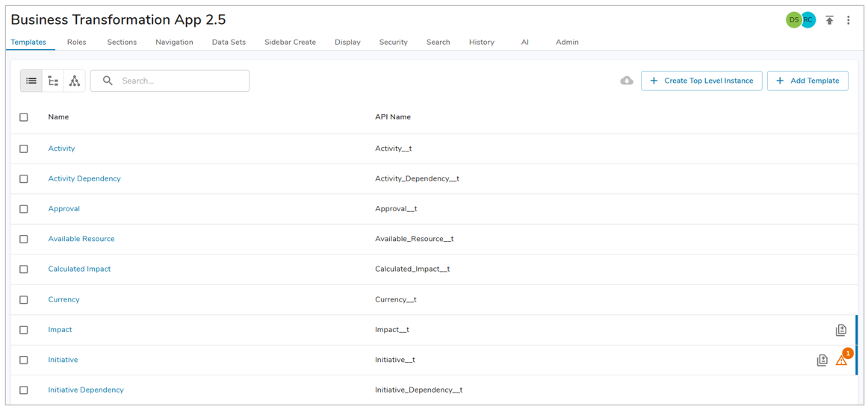Open the Calculated Impact template link

(x=79, y=269)
